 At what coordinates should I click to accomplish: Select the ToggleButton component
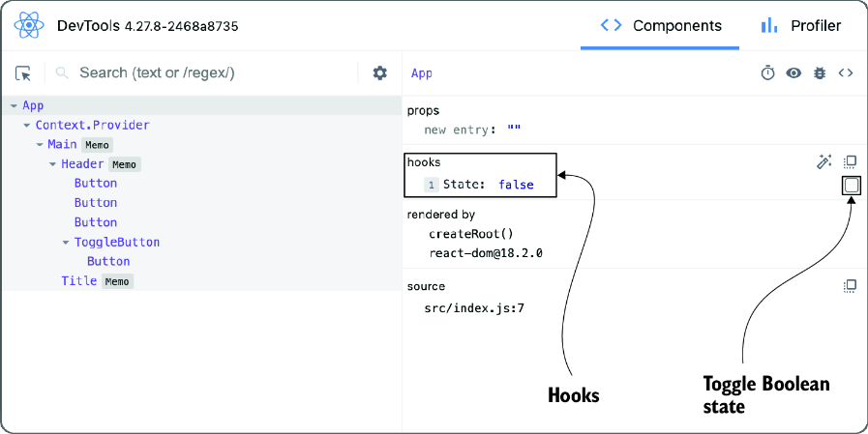pos(117,243)
